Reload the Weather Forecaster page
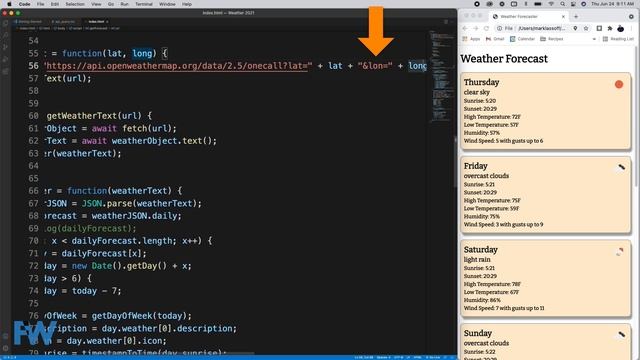This screenshot has height=360, width=640. tap(486, 28)
